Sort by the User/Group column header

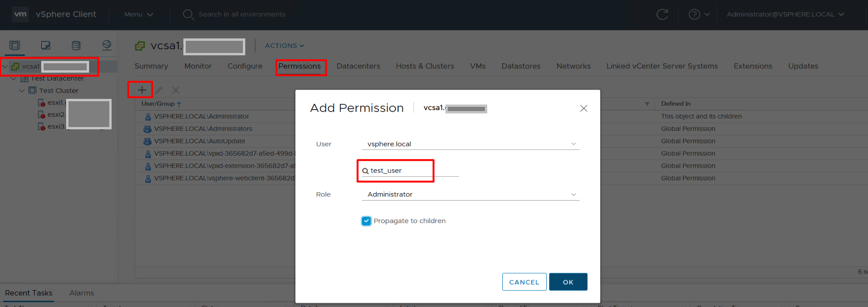pyautogui.click(x=161, y=104)
